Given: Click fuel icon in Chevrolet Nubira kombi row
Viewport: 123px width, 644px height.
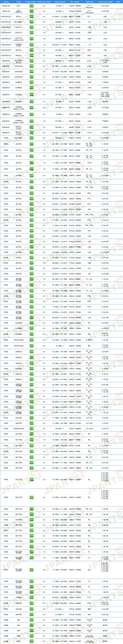Looking at the screenshot, I should (31, 45).
